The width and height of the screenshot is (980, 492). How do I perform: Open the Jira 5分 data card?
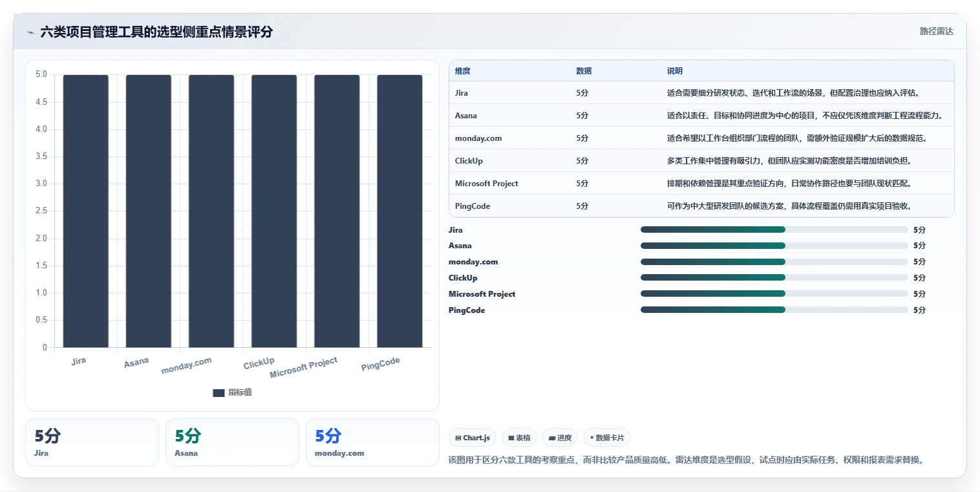coord(92,442)
